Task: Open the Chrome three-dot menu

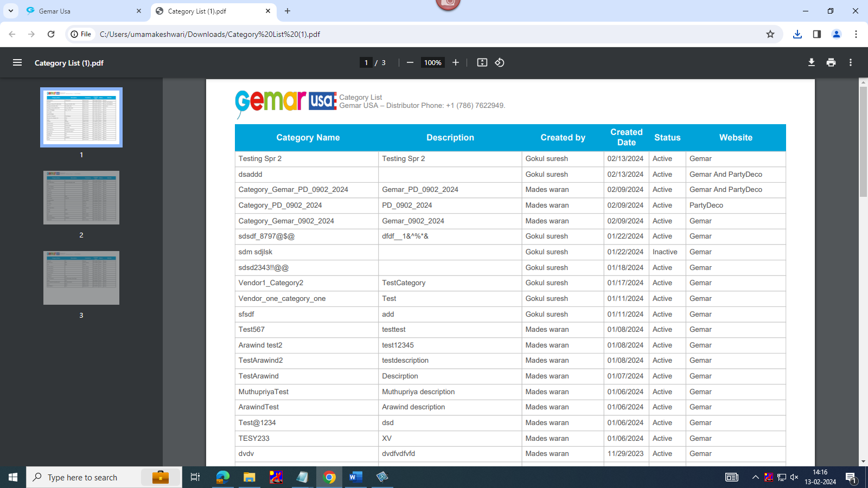Action: tap(856, 34)
